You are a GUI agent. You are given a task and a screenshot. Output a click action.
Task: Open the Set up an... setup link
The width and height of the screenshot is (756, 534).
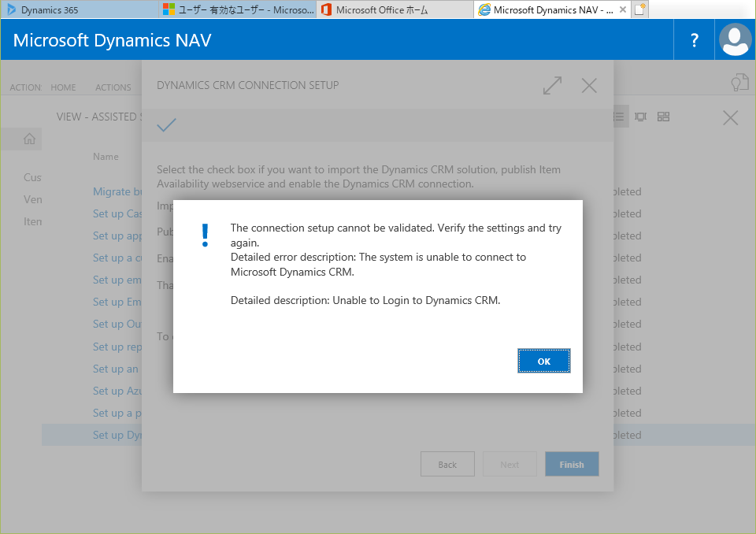pyautogui.click(x=116, y=369)
